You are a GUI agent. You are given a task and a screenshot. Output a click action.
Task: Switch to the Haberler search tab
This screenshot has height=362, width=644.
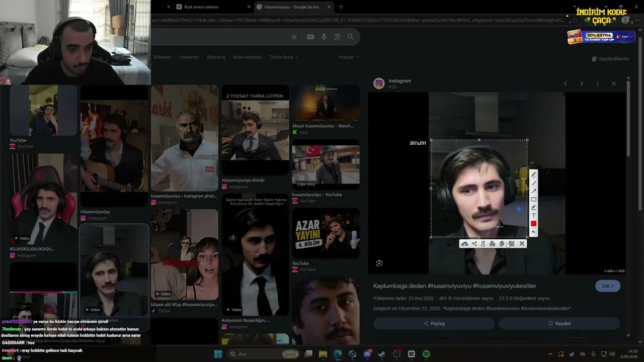189,57
